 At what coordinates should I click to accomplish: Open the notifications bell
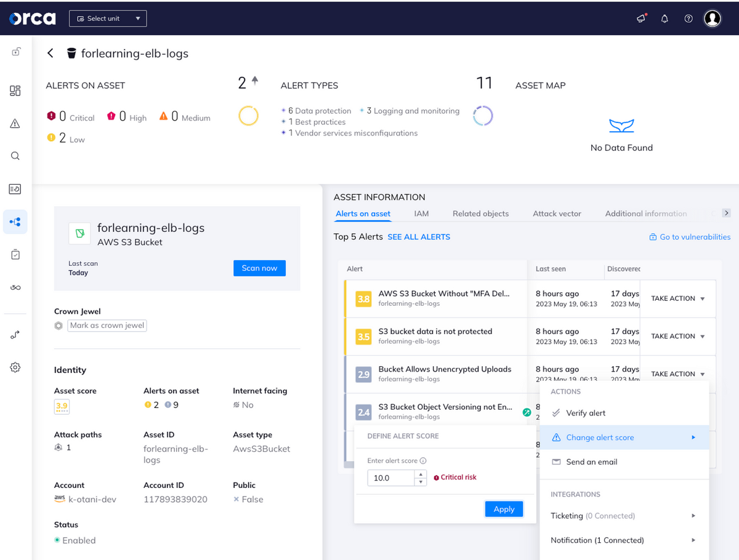(x=664, y=18)
